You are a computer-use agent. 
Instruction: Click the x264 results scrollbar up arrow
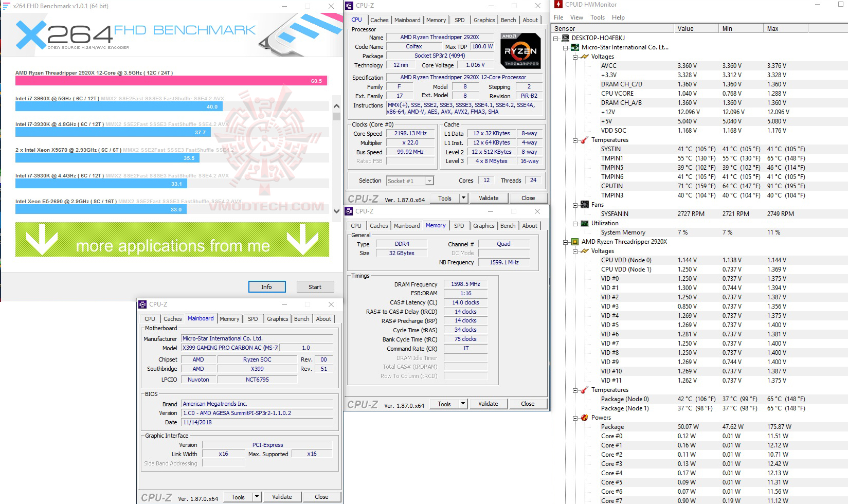pos(337,106)
